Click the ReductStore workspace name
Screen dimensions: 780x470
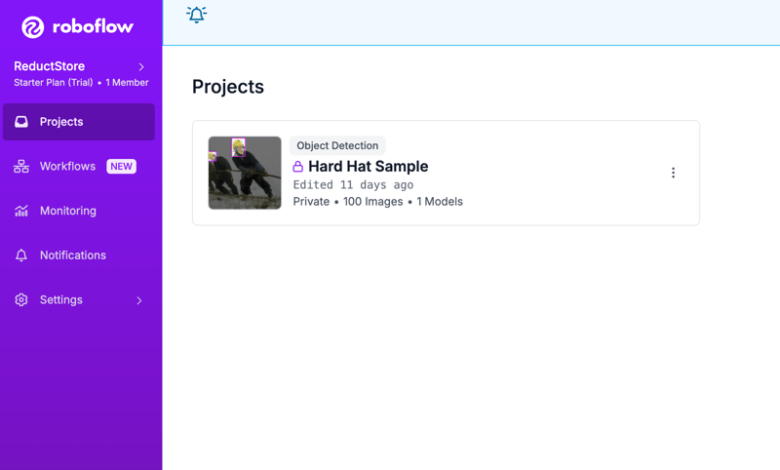49,66
